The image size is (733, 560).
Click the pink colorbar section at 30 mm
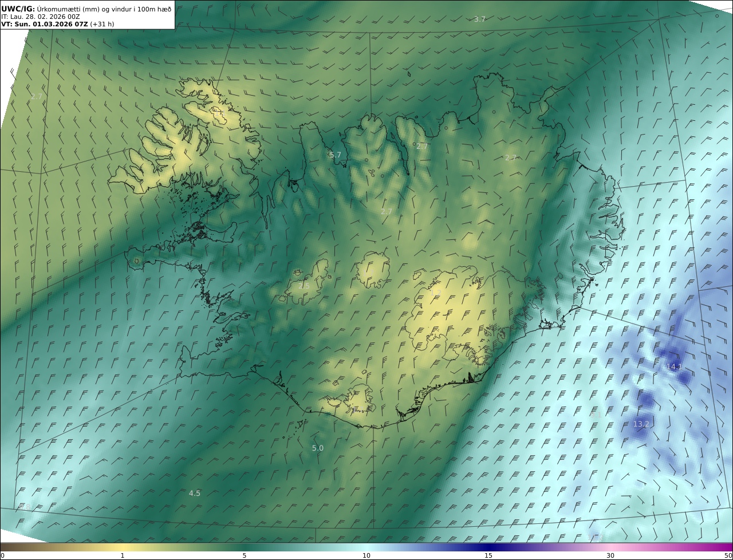pyautogui.click(x=610, y=547)
